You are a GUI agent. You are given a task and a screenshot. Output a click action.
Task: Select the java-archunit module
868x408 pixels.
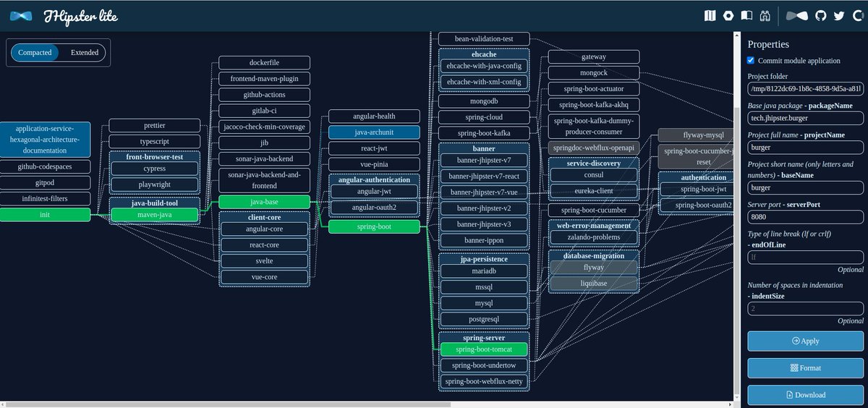tap(374, 132)
